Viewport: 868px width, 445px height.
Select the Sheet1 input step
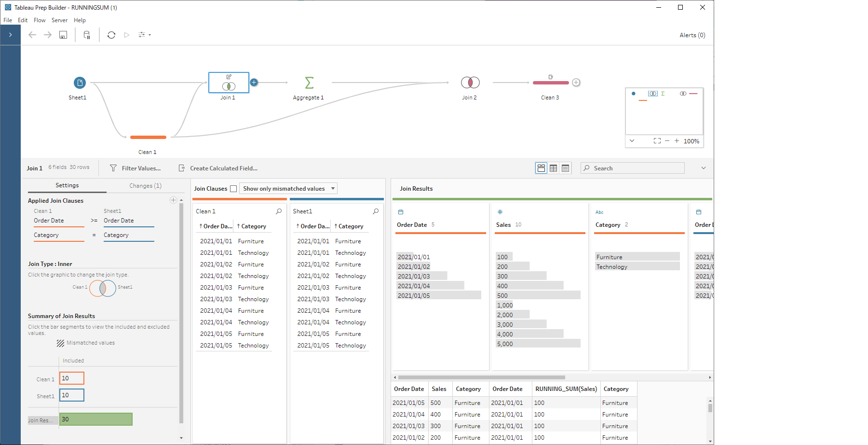point(80,83)
